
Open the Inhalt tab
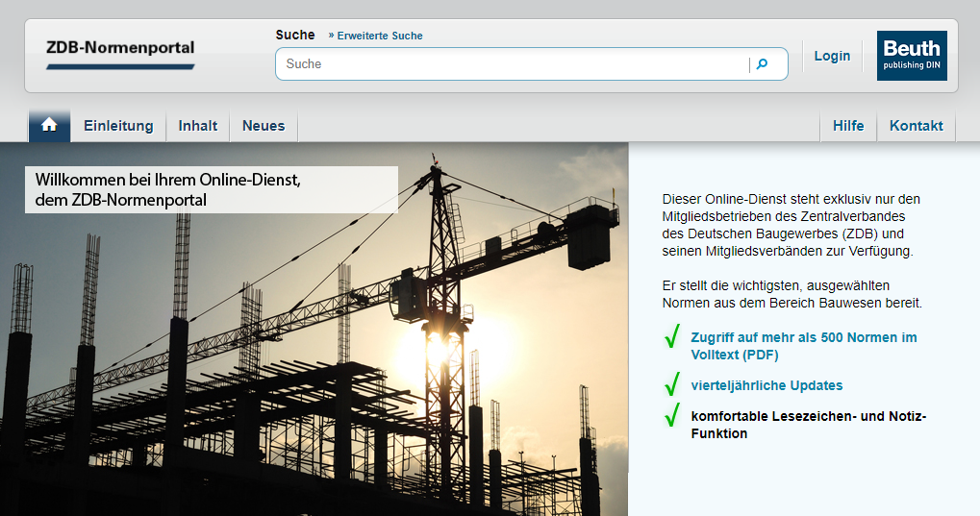pyautogui.click(x=198, y=126)
